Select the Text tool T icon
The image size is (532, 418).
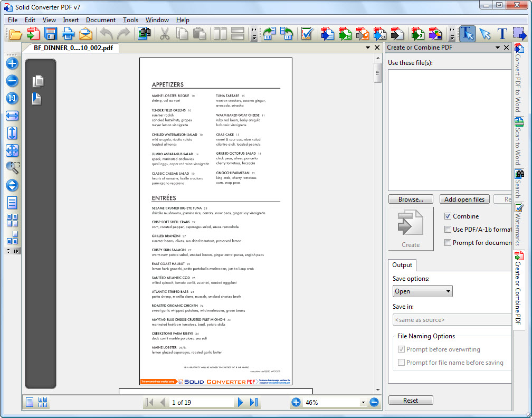502,34
